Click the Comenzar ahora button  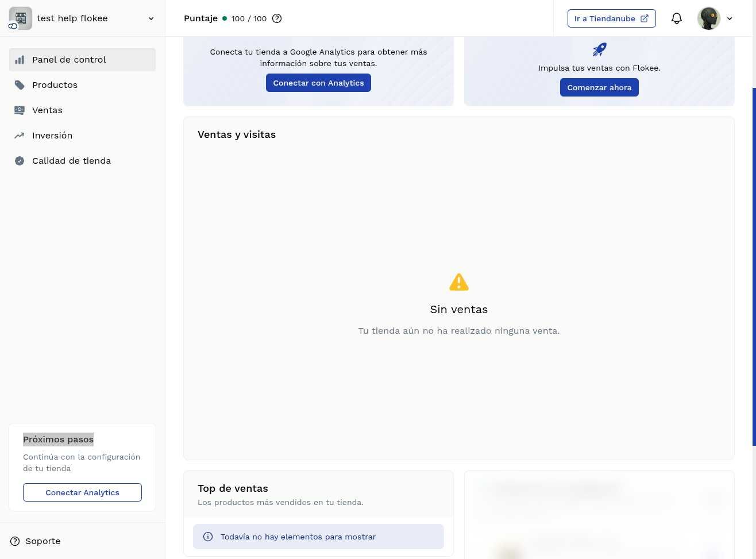[599, 87]
